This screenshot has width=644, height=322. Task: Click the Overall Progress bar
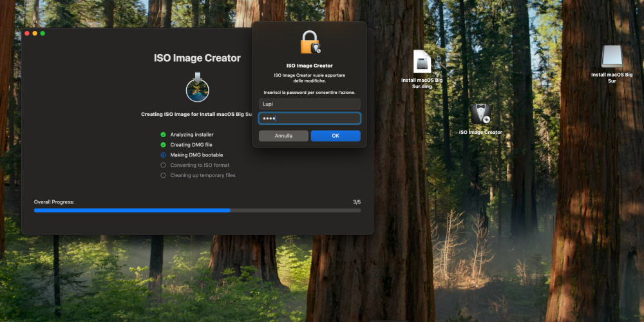tap(198, 211)
